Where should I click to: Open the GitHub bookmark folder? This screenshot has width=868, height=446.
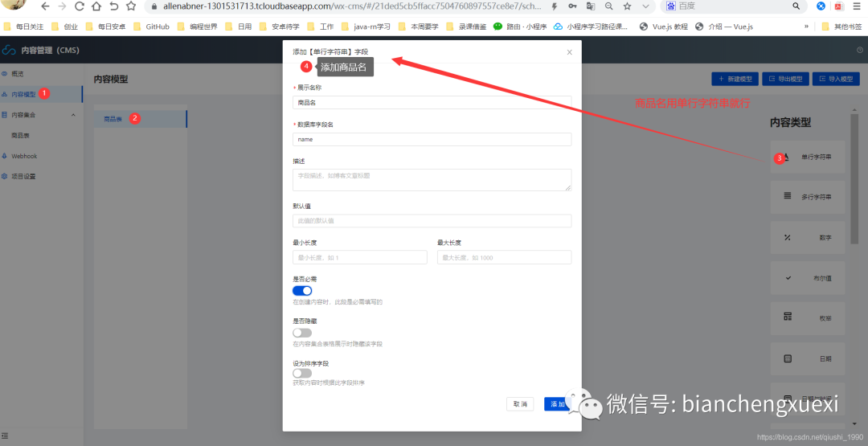[152, 26]
